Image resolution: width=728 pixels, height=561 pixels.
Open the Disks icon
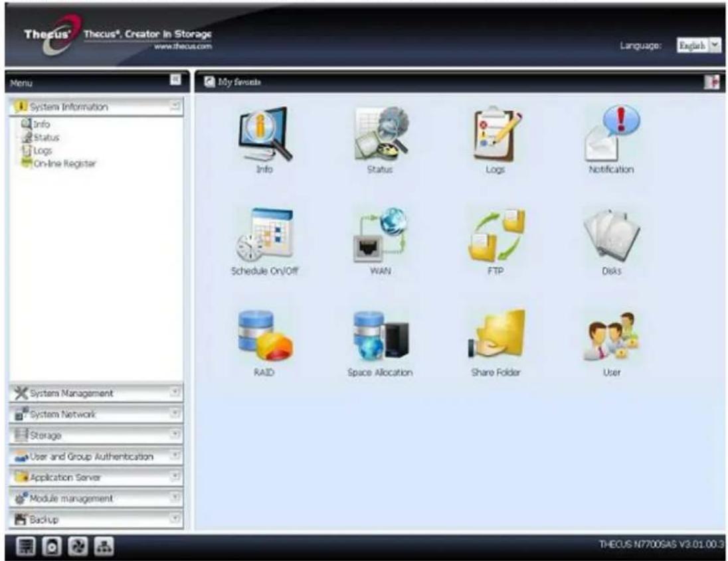click(611, 238)
